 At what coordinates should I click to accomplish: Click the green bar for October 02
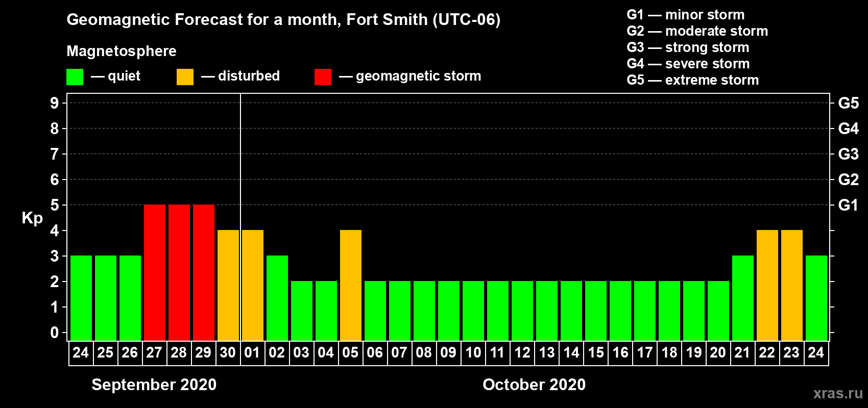pyautogui.click(x=277, y=298)
